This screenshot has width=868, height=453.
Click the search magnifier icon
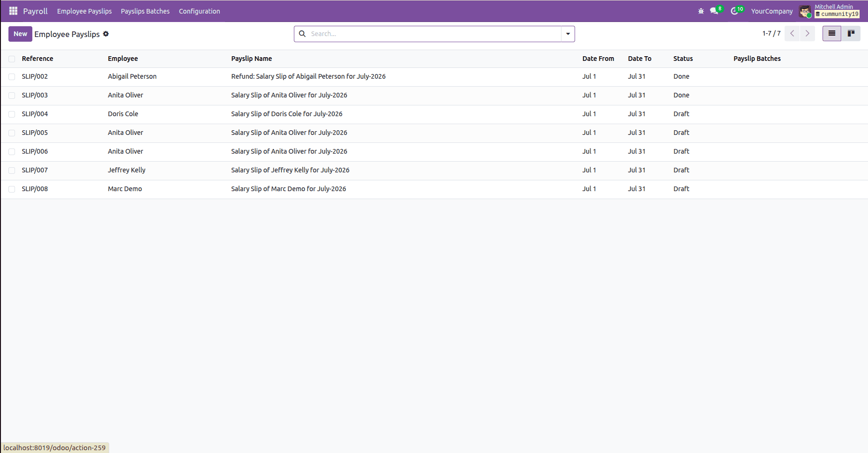coord(302,34)
